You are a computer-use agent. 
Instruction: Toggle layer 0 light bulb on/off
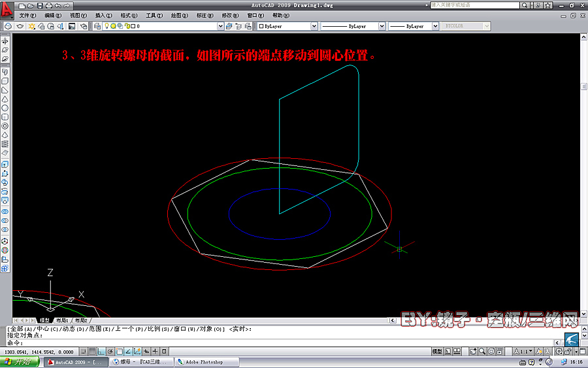(x=106, y=26)
